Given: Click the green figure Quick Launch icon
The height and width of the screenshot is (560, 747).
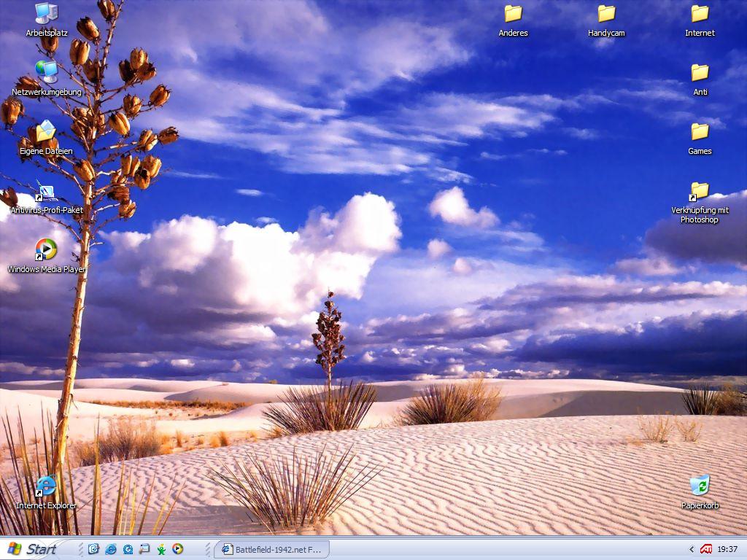Looking at the screenshot, I should [x=161, y=550].
